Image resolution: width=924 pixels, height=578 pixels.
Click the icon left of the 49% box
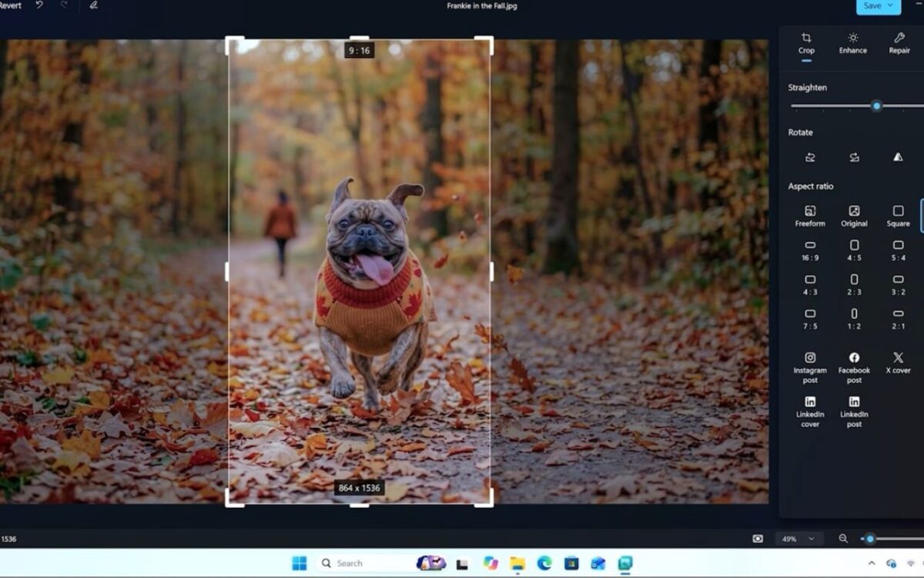[758, 539]
